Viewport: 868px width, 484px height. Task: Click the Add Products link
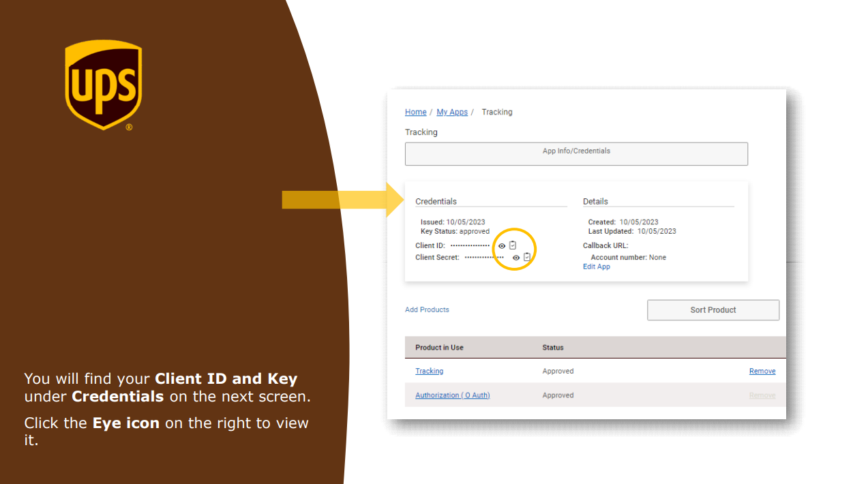[x=427, y=309]
